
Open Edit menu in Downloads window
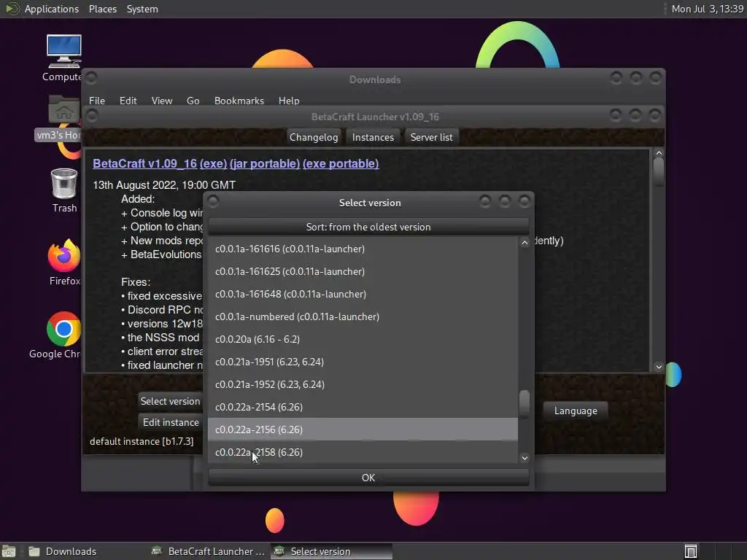(128, 101)
